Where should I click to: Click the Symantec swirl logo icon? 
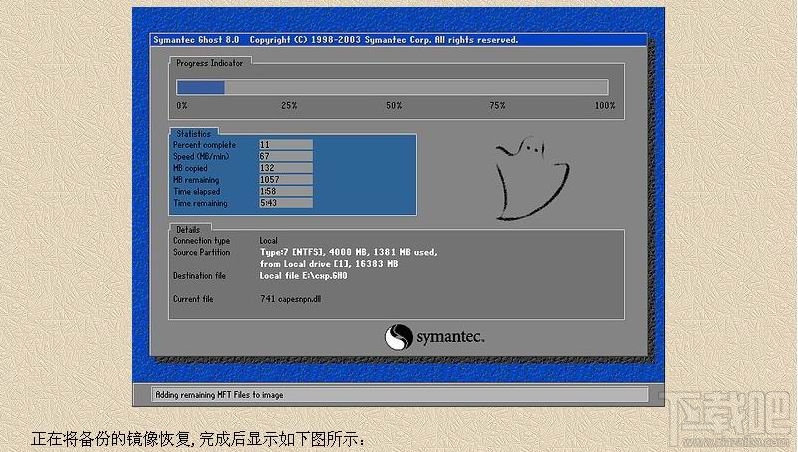(398, 337)
